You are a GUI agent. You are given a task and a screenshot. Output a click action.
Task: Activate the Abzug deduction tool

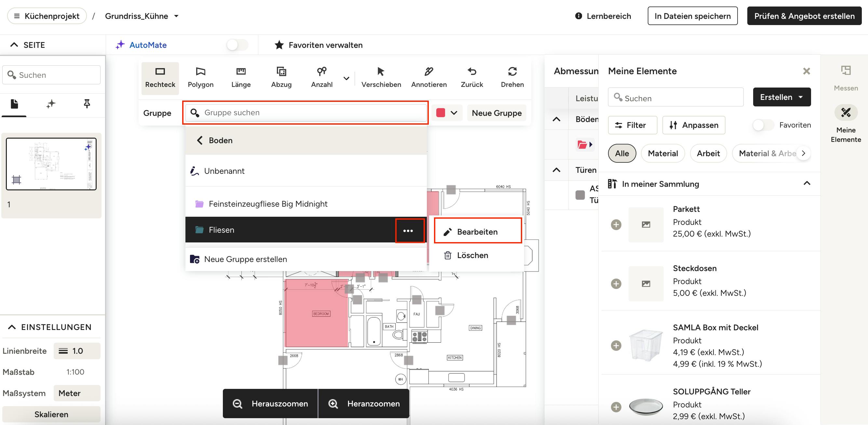tap(281, 78)
